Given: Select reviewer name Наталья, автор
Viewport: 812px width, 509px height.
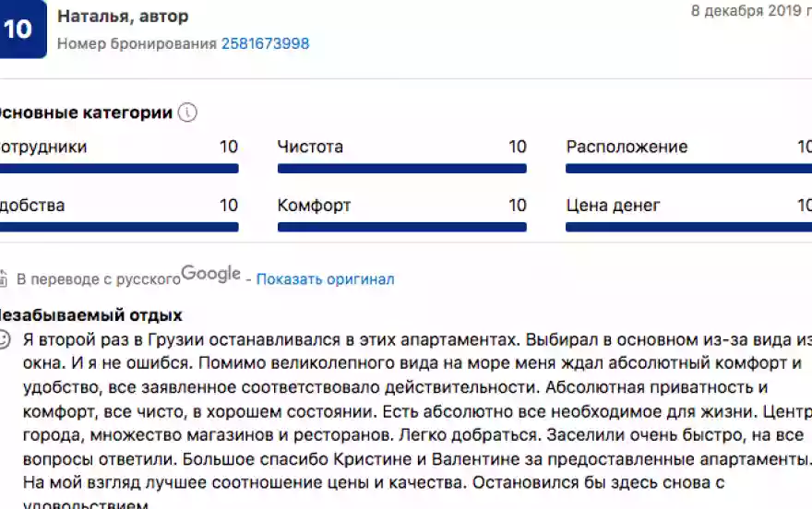Looking at the screenshot, I should click(123, 16).
